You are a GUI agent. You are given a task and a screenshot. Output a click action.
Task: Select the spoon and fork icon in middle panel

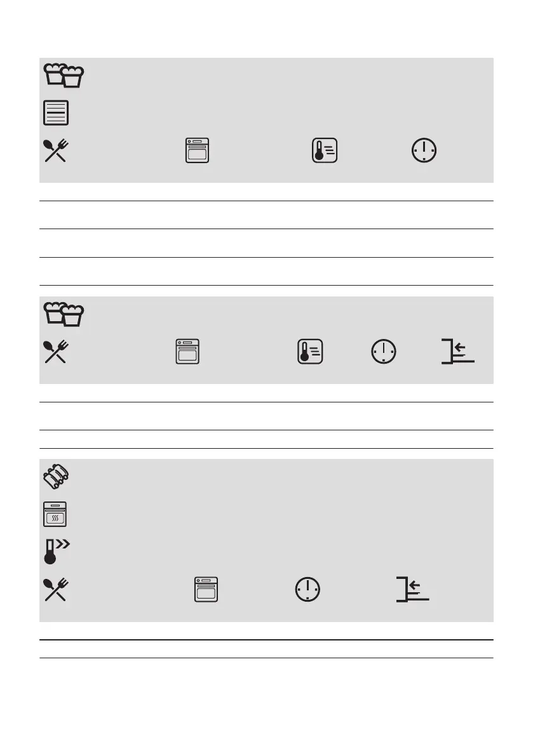click(x=56, y=352)
